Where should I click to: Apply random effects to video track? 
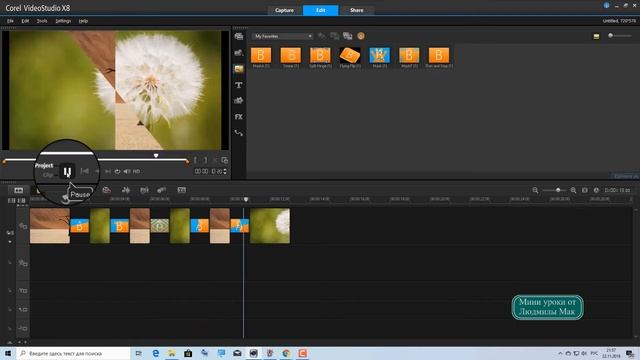point(348,36)
